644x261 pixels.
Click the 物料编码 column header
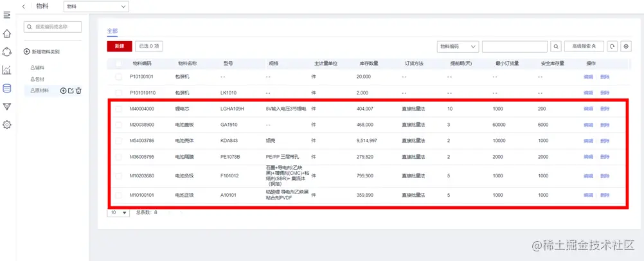(x=141, y=64)
